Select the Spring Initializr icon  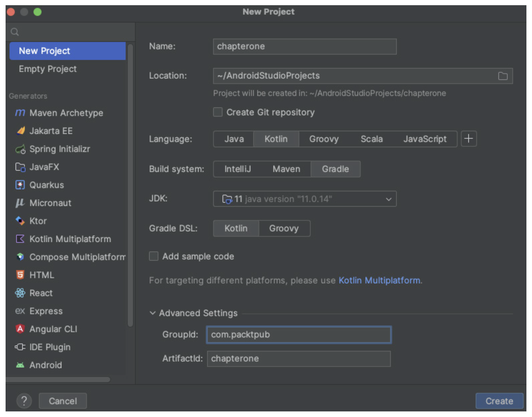click(20, 149)
